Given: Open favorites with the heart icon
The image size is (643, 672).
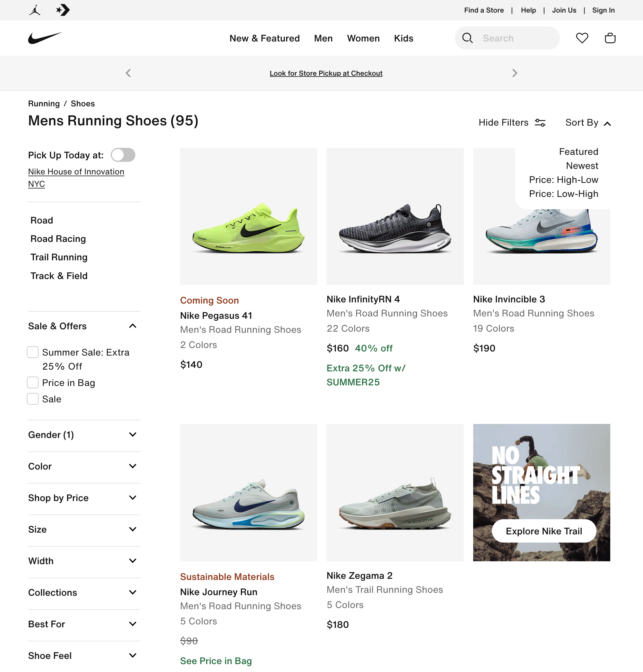Looking at the screenshot, I should [x=582, y=38].
